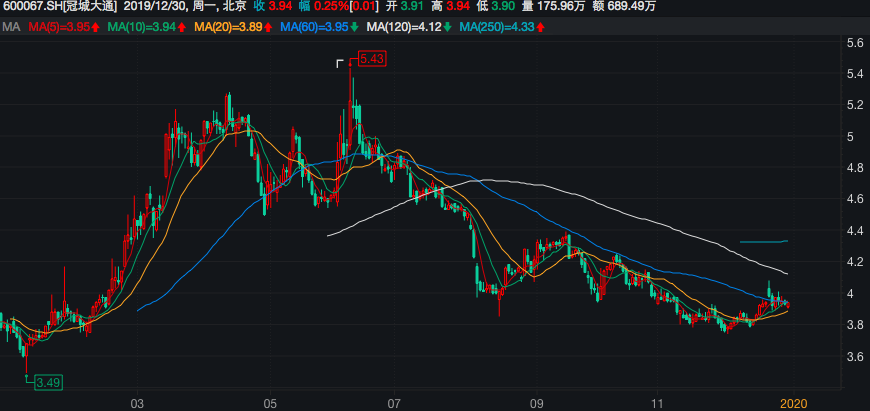Image resolution: width=870 pixels, height=411 pixels.
Task: Toggle the MA(250) legend label
Action: coord(495,25)
